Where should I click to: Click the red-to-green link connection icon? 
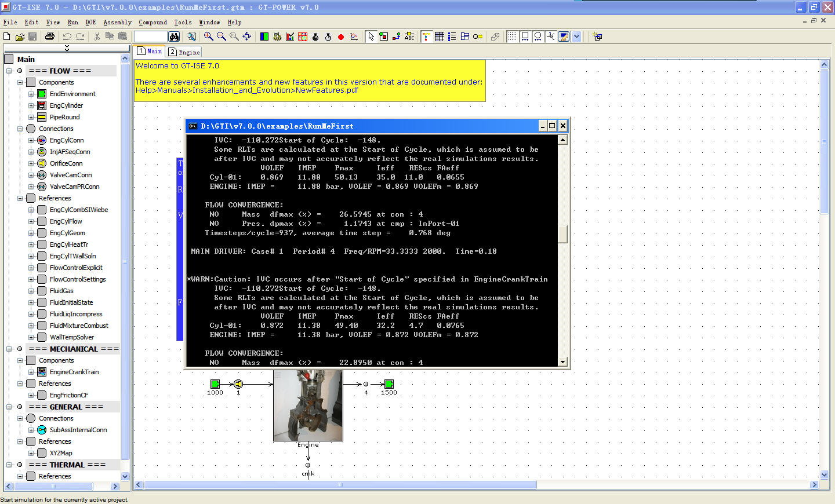tap(397, 36)
